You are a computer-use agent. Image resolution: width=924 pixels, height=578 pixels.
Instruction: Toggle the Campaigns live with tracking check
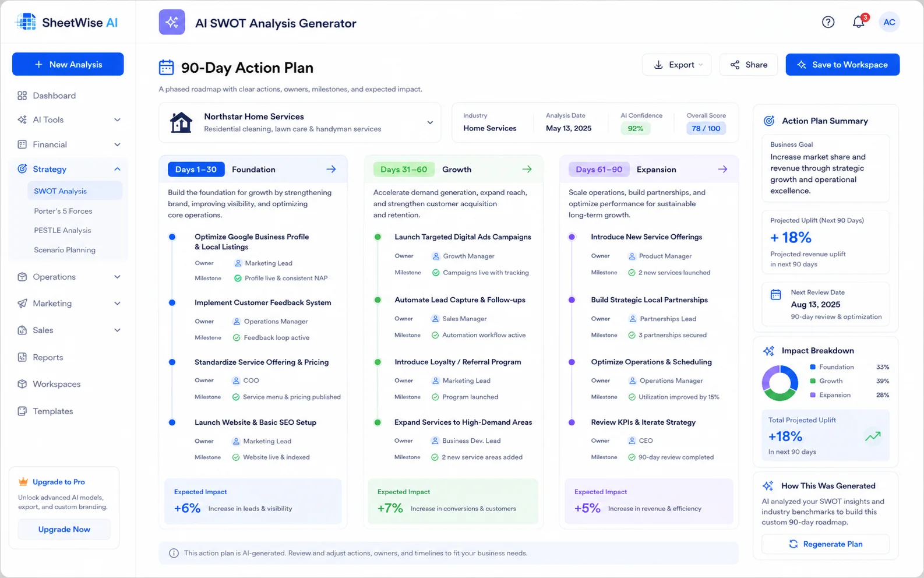coord(436,273)
